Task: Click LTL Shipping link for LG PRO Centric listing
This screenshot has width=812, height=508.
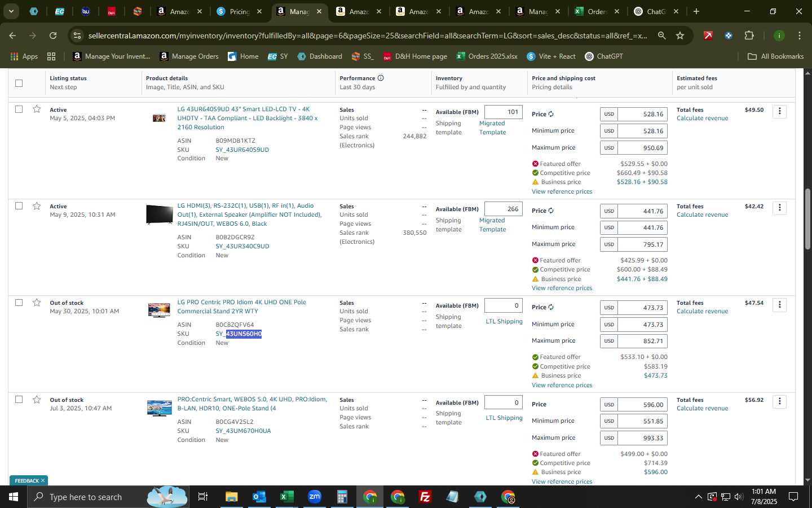Action: click(x=504, y=321)
